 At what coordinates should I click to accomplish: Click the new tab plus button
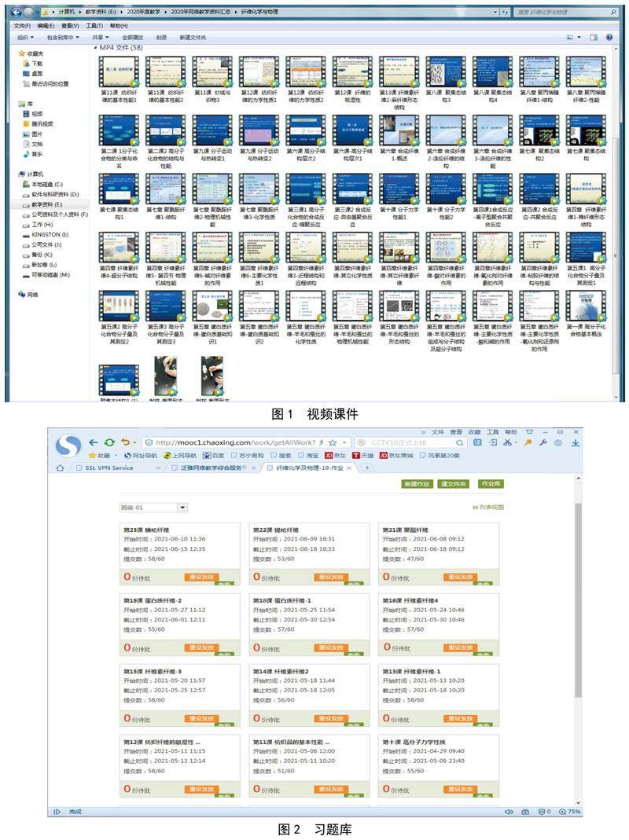coord(367,468)
